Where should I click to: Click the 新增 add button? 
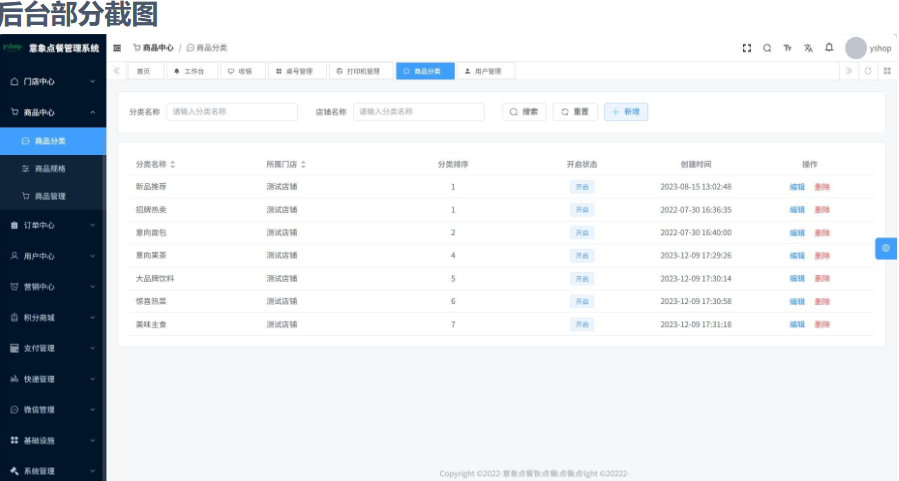tap(626, 112)
